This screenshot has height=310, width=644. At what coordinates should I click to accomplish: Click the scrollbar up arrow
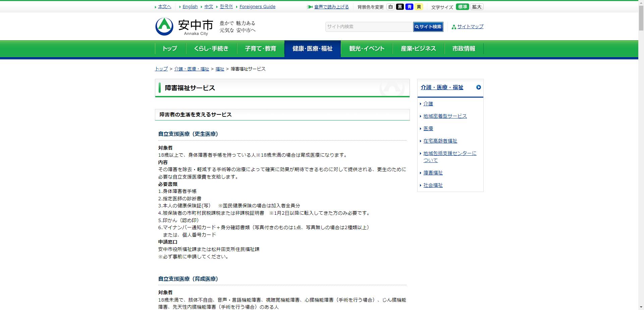coord(641,3)
